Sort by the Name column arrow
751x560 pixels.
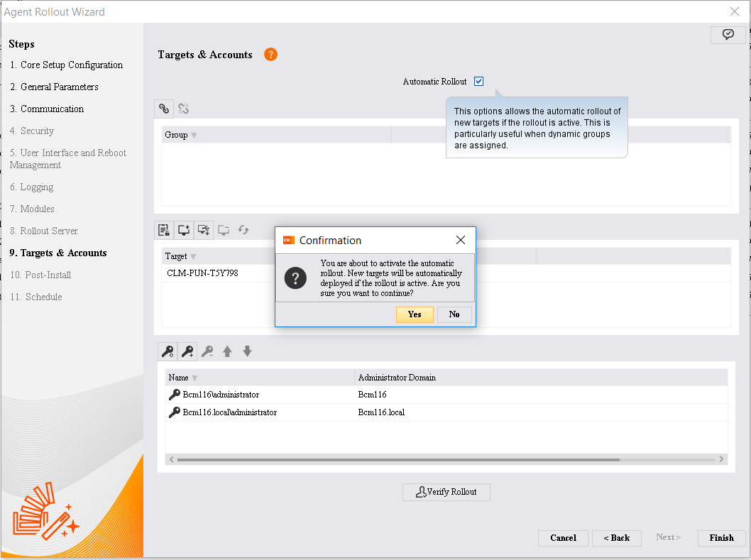point(194,378)
